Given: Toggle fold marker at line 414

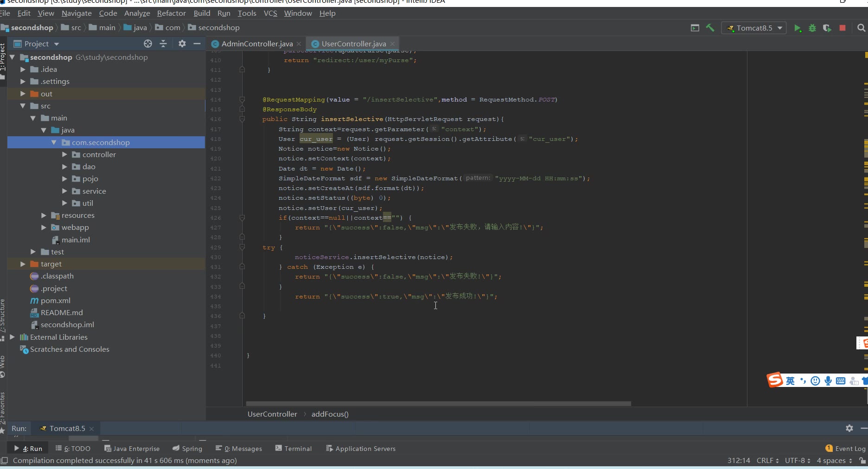Looking at the screenshot, I should 242,100.
